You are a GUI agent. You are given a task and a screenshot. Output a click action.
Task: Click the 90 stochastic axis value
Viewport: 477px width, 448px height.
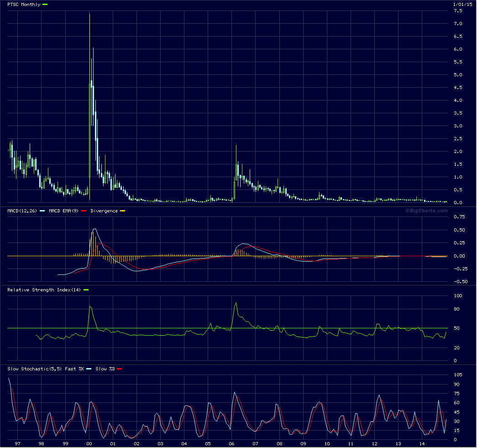point(456,384)
